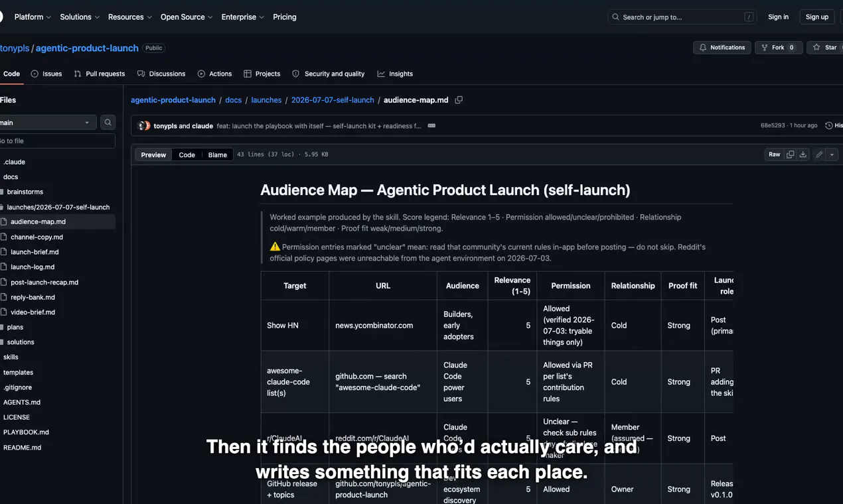The height and width of the screenshot is (504, 843).
Task: Open PLAYBOOK.md file
Action: [26, 432]
